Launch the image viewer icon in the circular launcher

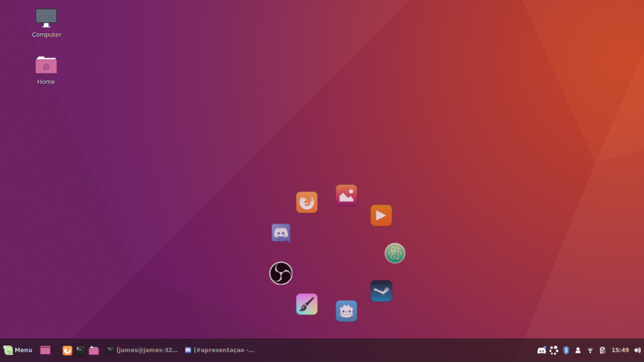346,196
